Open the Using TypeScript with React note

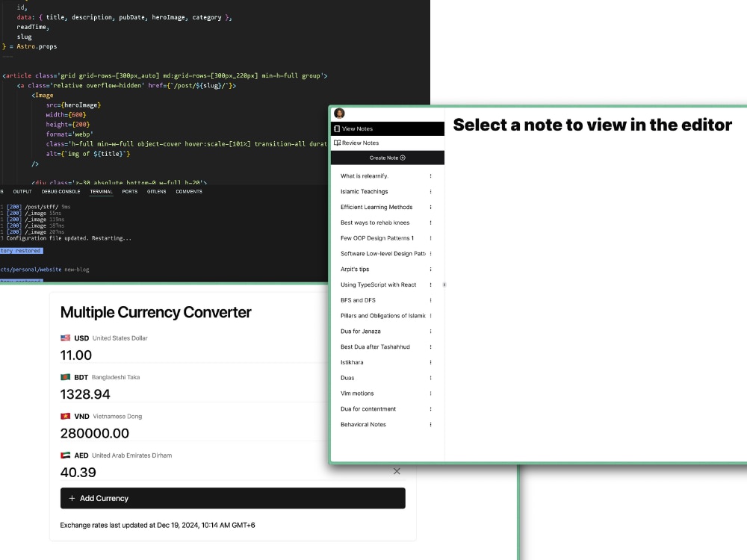click(378, 284)
